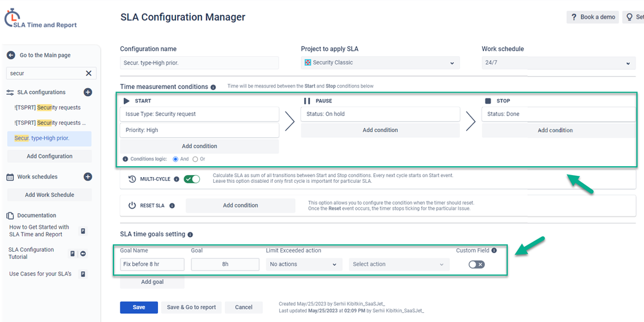Open the Limit Exceeded action 'No actions' dropdown
Screen dimensions: 644x322
304,265
